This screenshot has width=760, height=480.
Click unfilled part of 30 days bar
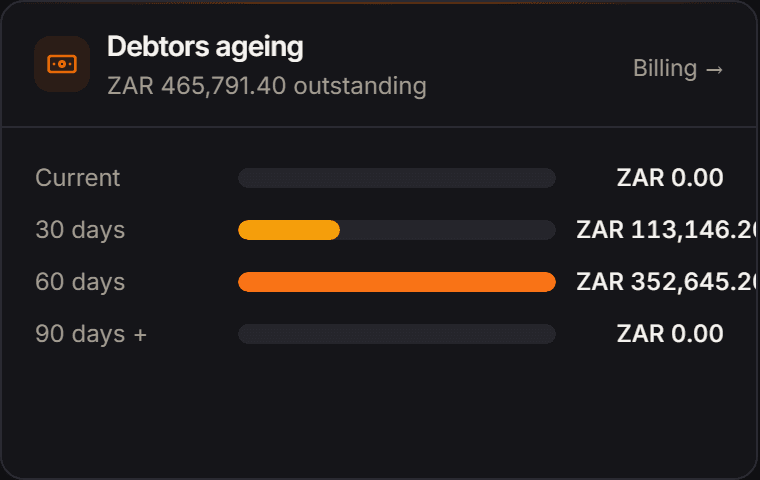coord(448,230)
